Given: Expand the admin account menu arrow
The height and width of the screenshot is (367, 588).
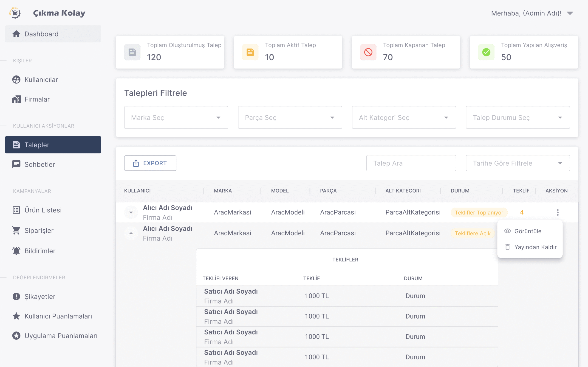Looking at the screenshot, I should 570,13.
